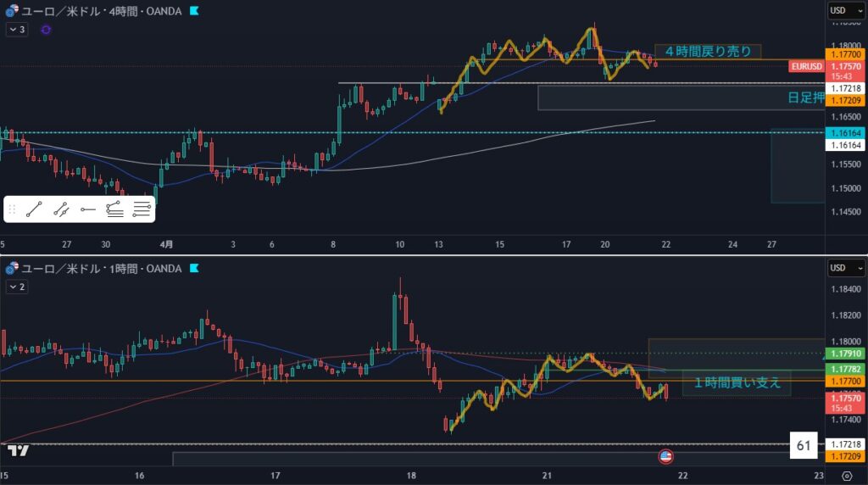Click the TradingView logo in lower chart
The width and height of the screenshot is (868, 485).
click(22, 451)
